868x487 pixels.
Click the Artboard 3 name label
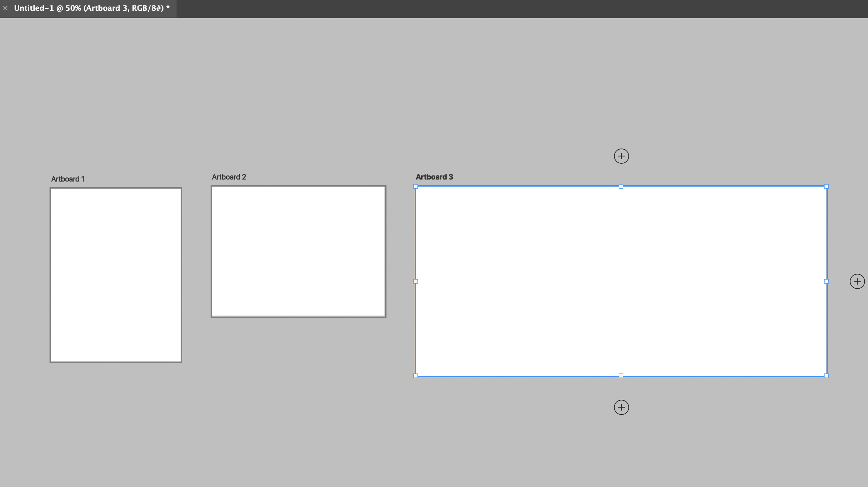click(434, 177)
